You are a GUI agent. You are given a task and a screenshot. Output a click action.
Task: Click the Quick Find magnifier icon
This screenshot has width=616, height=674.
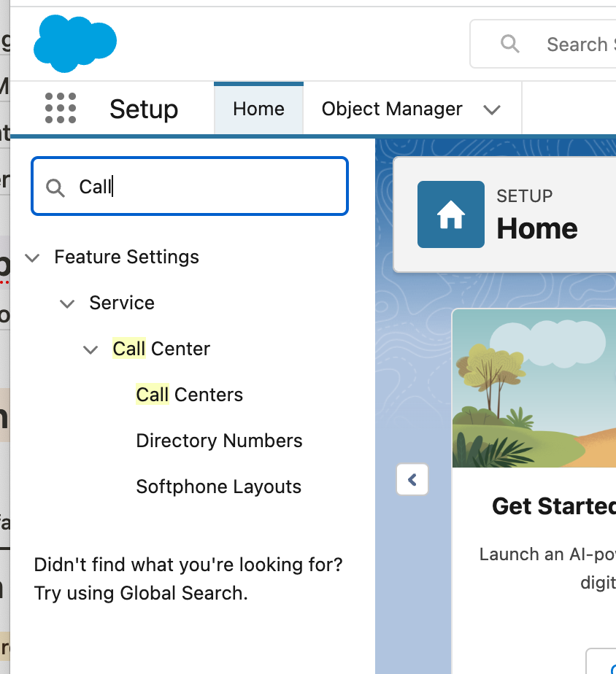pos(55,187)
